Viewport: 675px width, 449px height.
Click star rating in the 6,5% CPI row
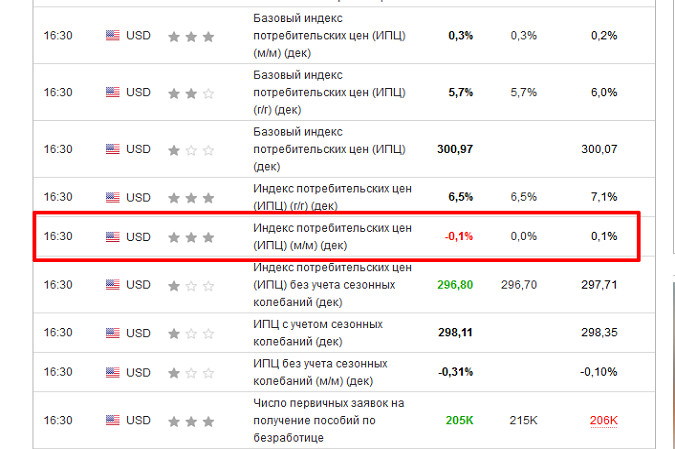(x=191, y=197)
